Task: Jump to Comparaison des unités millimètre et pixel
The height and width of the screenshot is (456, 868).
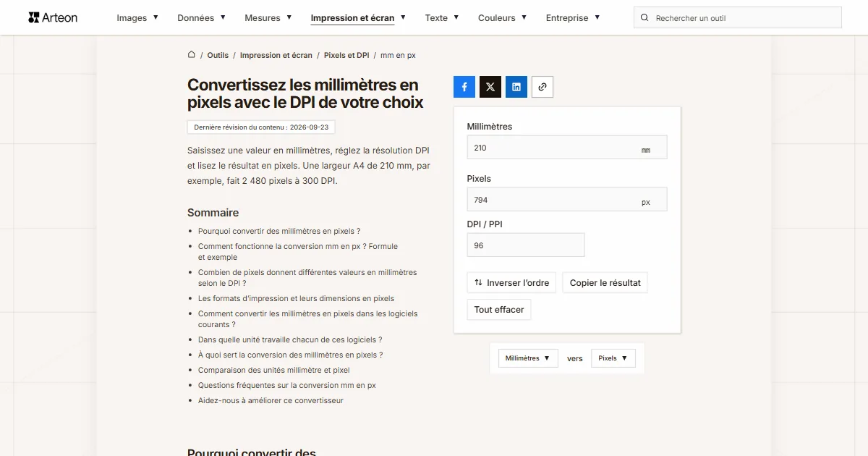Action: tap(274, 370)
